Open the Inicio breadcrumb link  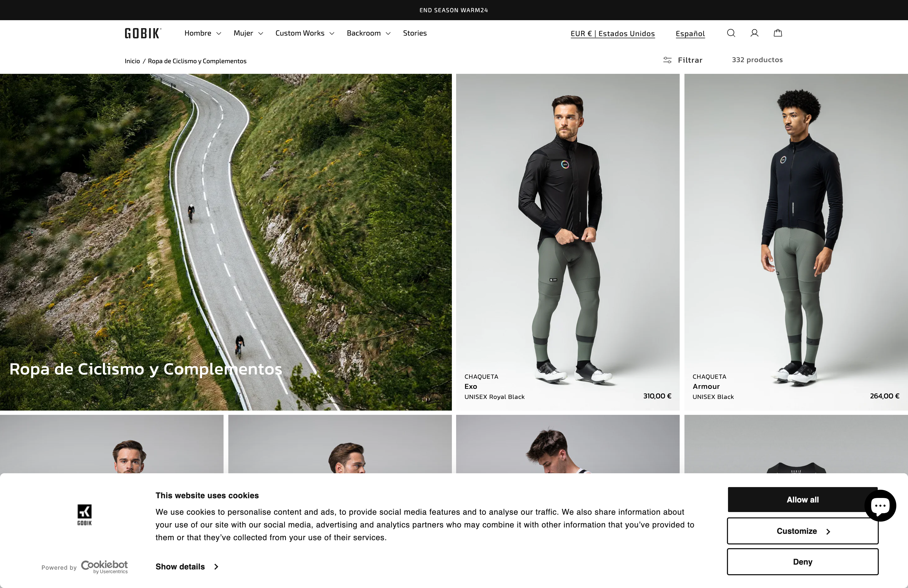[x=132, y=61]
